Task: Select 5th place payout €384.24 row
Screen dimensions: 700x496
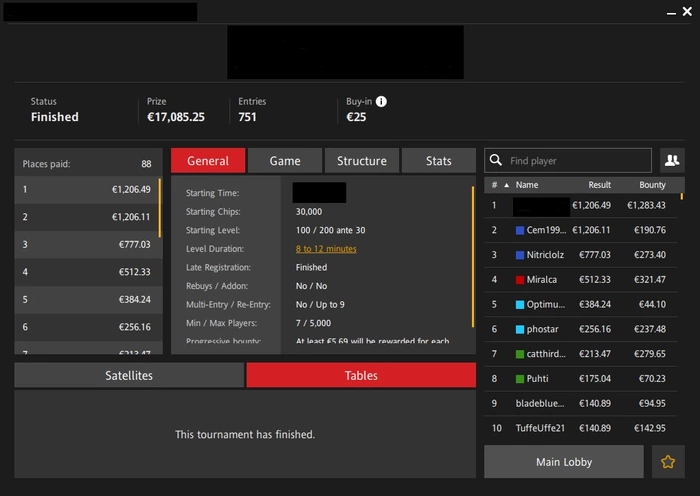Action: coord(87,300)
